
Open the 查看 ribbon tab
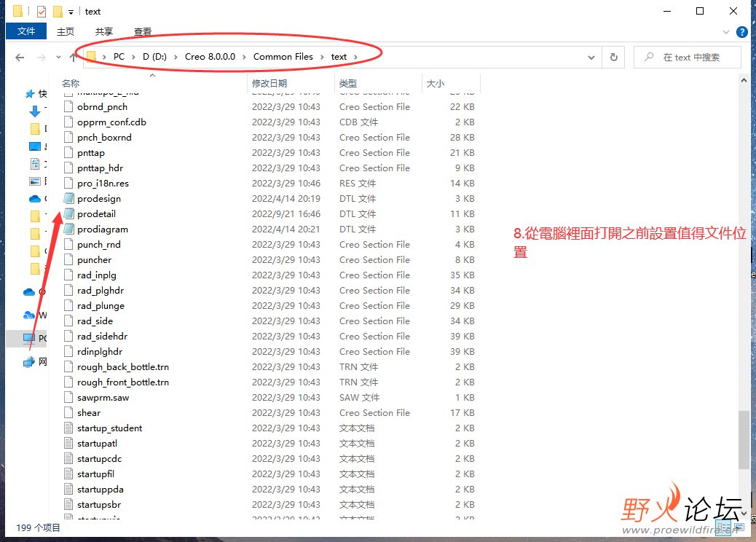[x=142, y=32]
